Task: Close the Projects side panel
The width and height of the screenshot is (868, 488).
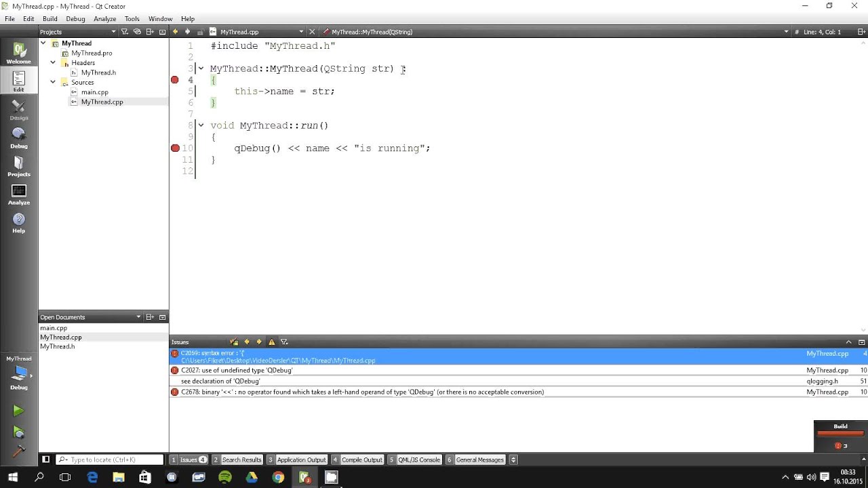Action: 163,32
